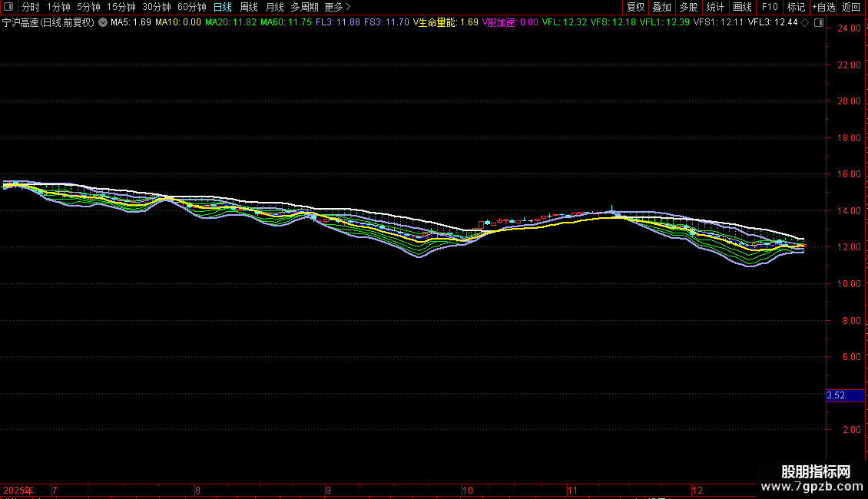This screenshot has height=499, width=868.
Task: Switch to the 分时 intraday view
Action: pos(30,7)
